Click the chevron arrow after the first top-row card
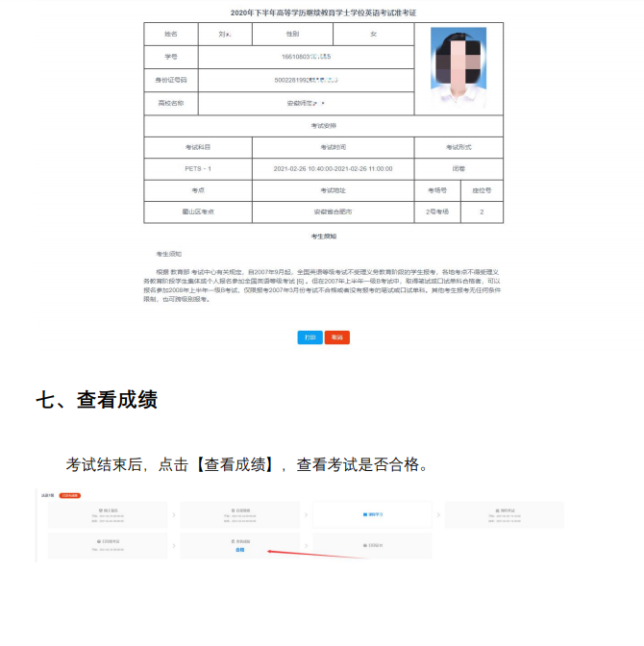The height and width of the screenshot is (646, 644). pyautogui.click(x=172, y=515)
